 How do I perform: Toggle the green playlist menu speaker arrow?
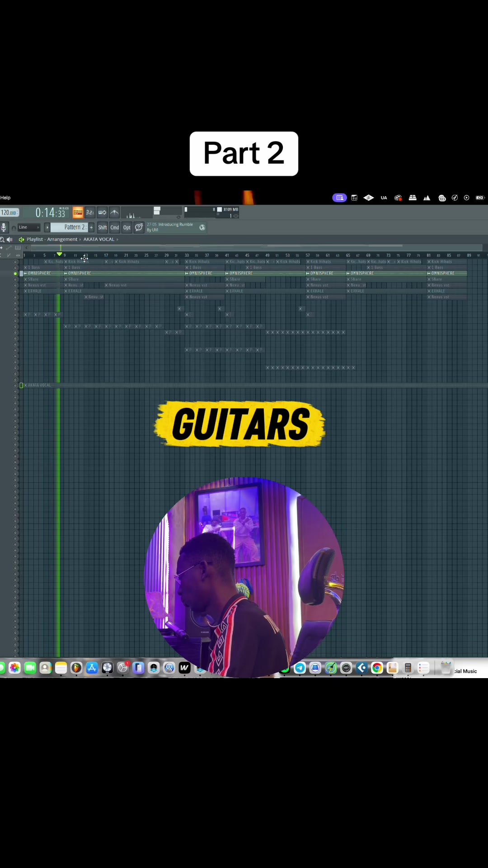21,240
